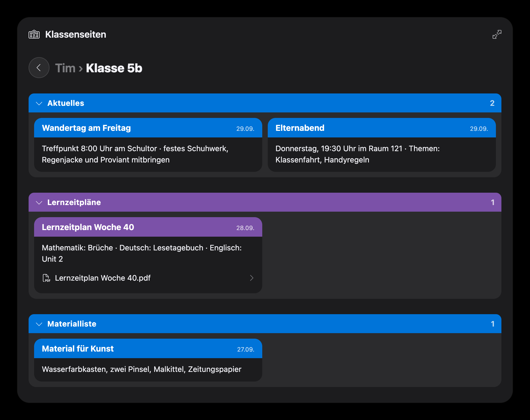The width and height of the screenshot is (530, 420).
Task: Click the Klassenseiten school building icon
Action: [34, 34]
